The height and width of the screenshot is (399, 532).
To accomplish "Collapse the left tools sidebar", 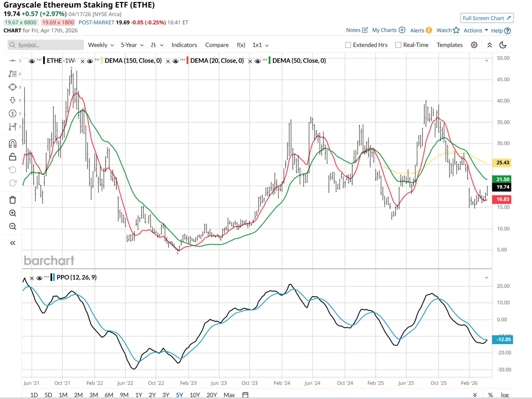I will 12,243.
